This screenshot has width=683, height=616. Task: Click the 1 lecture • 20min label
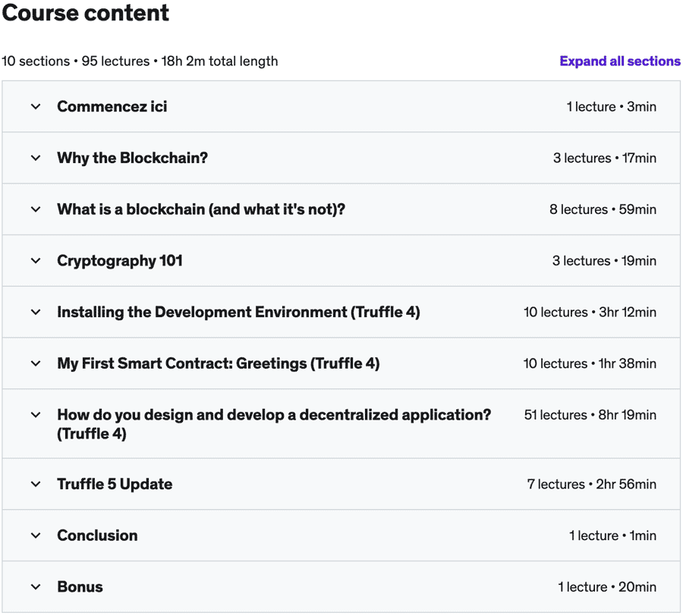click(607, 587)
